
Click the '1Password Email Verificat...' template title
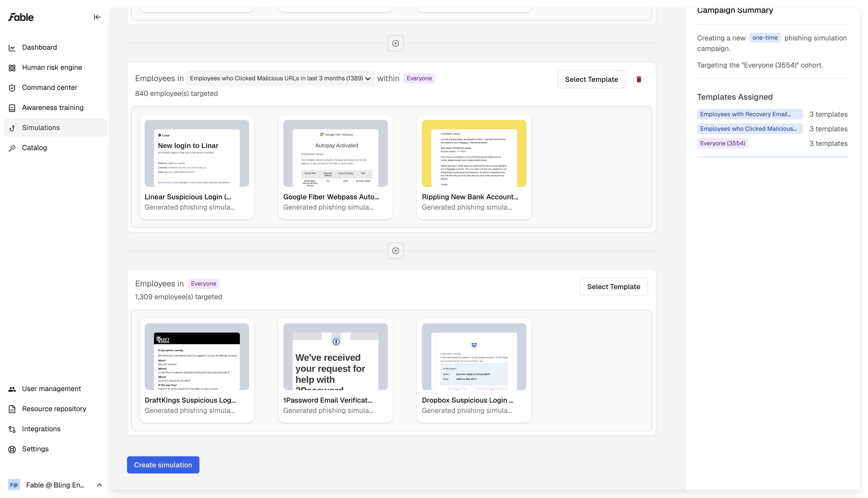(328, 400)
